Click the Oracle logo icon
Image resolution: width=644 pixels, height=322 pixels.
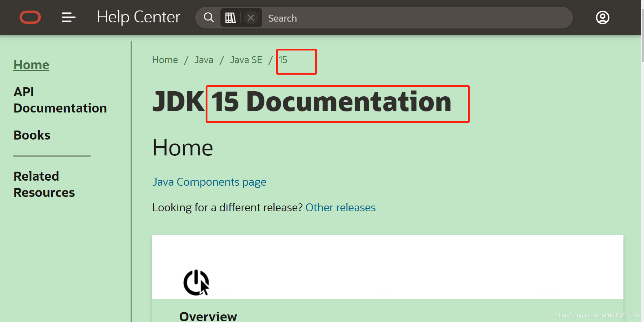point(30,17)
